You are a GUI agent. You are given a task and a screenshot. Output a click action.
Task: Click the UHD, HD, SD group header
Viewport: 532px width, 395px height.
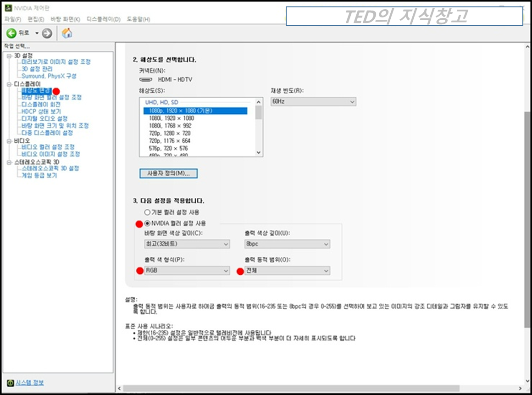pos(161,102)
